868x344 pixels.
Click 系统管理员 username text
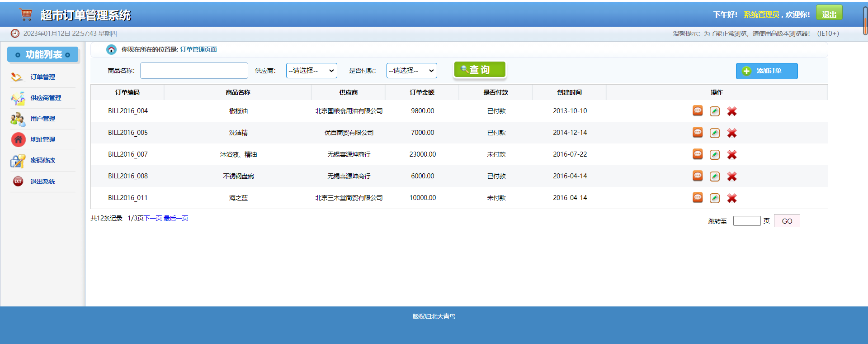coord(761,14)
